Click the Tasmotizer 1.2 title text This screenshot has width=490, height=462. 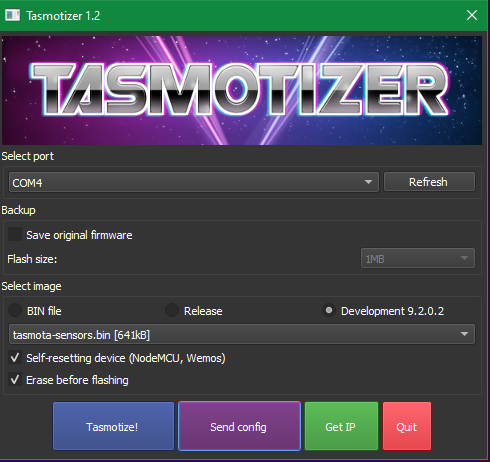(x=63, y=16)
